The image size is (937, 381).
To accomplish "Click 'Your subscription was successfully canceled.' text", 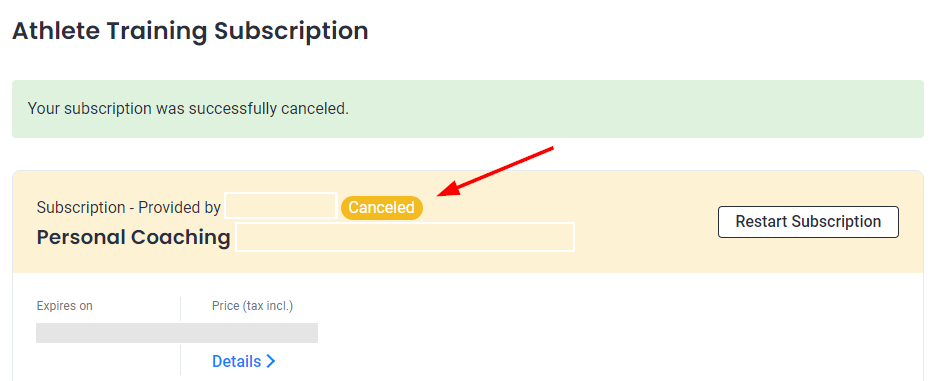I will [188, 109].
